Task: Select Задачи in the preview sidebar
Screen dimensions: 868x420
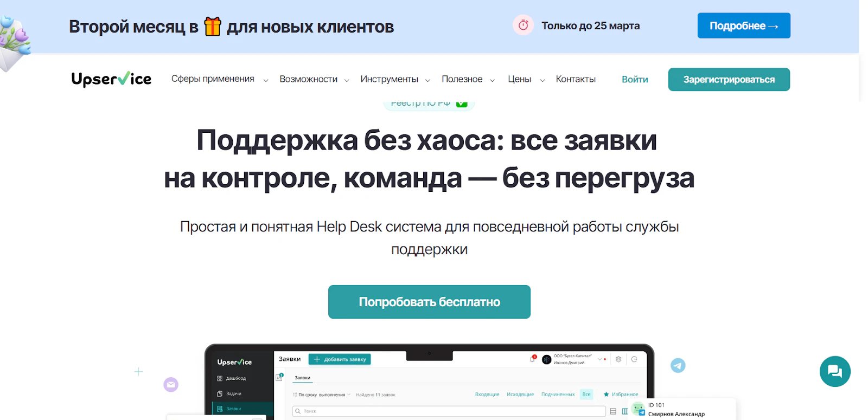Action: point(229,393)
